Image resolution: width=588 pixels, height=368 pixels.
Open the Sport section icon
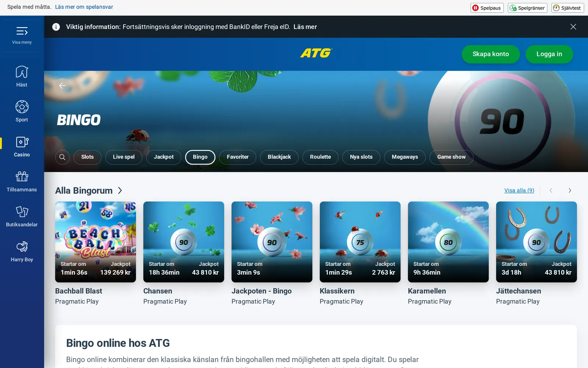(22, 107)
